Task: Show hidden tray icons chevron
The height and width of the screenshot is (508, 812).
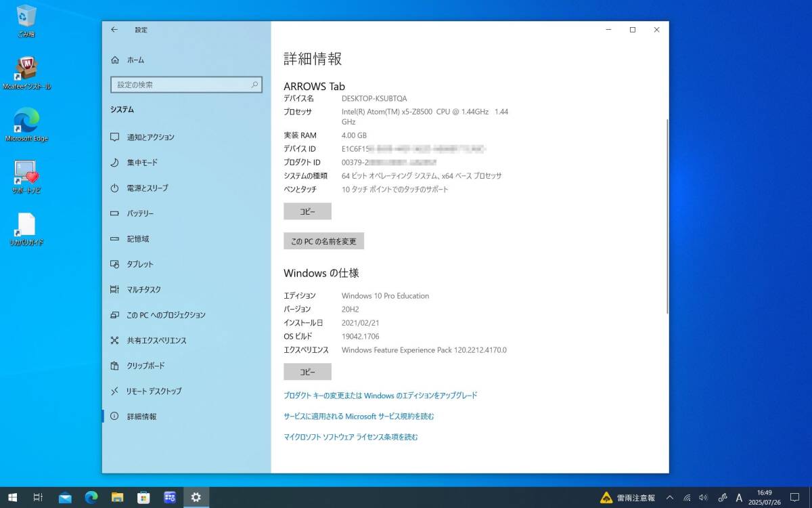Action: pos(670,498)
